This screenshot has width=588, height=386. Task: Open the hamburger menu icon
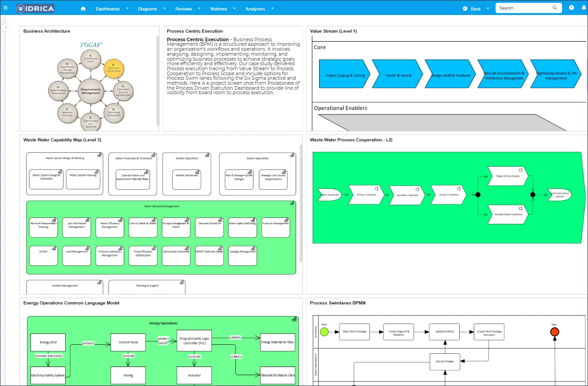(x=5, y=8)
